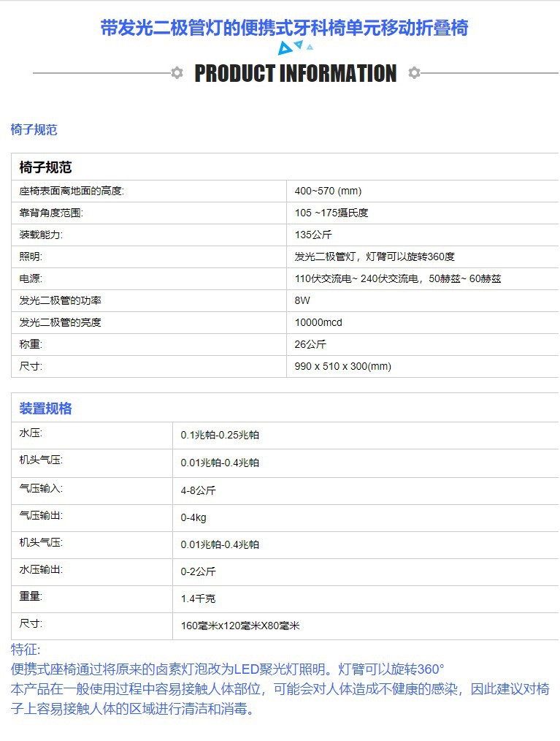Click the 称重 label cell
The width and height of the screenshot is (560, 741).
(x=149, y=344)
